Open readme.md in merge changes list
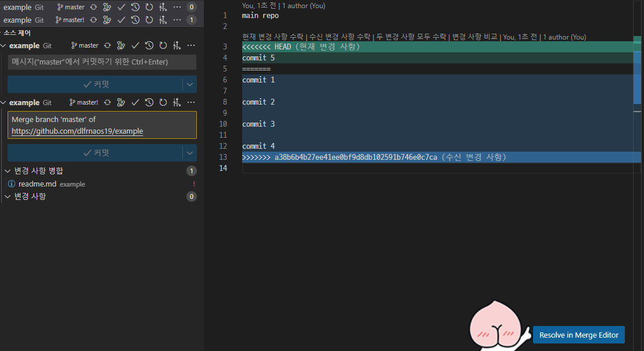644x351 pixels. pos(37,184)
